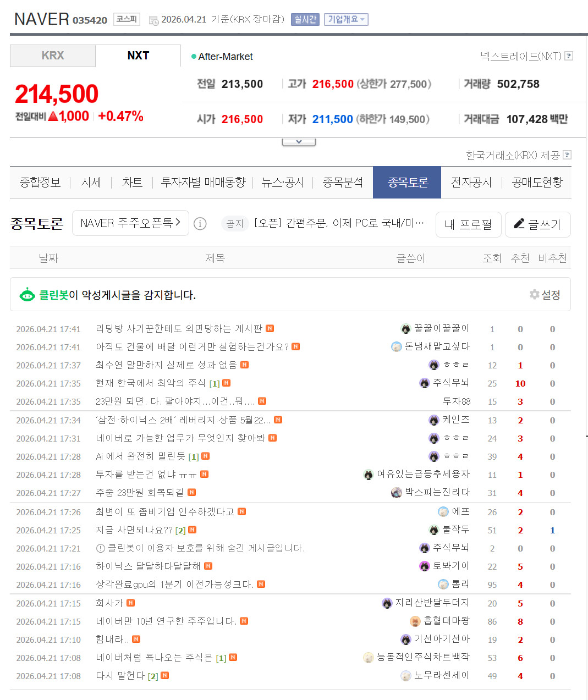Click avatar icon next to 노무라센세이
This screenshot has width=588, height=700.
click(x=406, y=675)
